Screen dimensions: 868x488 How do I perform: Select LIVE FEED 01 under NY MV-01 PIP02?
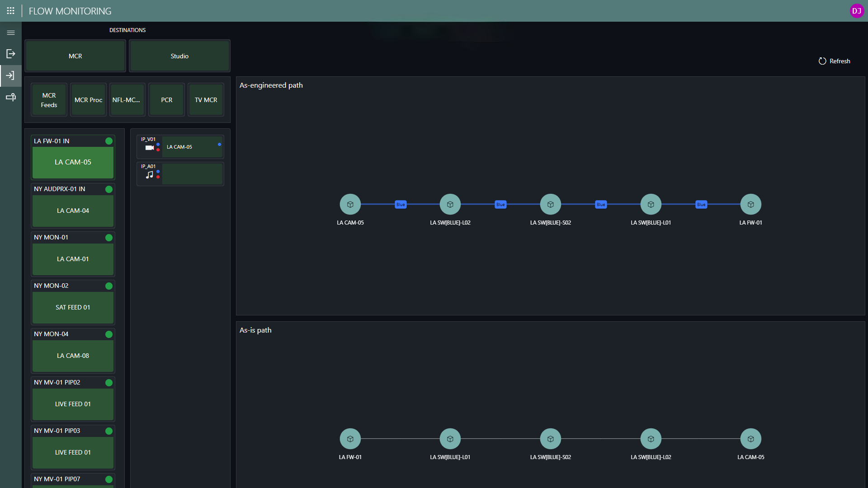coord(73,404)
